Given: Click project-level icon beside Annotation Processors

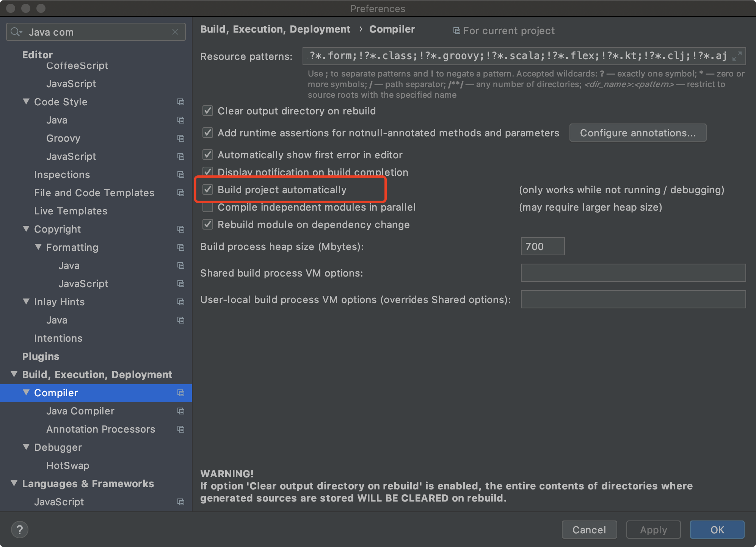Looking at the screenshot, I should pyautogui.click(x=181, y=429).
